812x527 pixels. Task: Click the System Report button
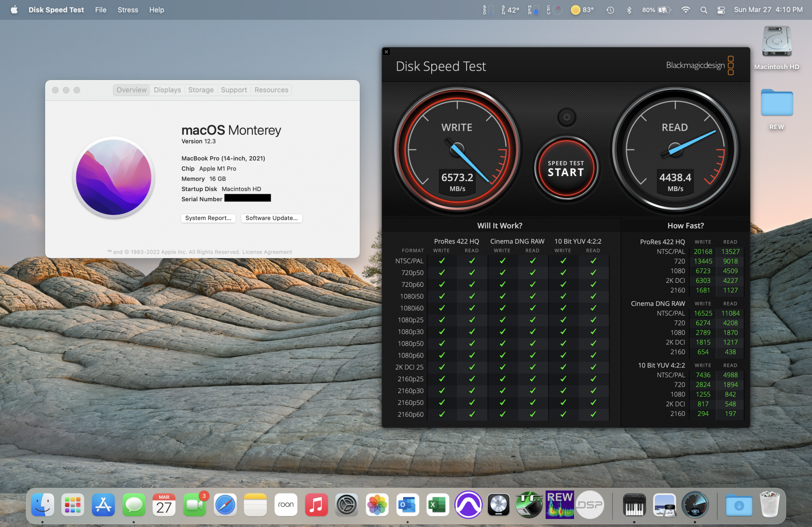tap(208, 218)
